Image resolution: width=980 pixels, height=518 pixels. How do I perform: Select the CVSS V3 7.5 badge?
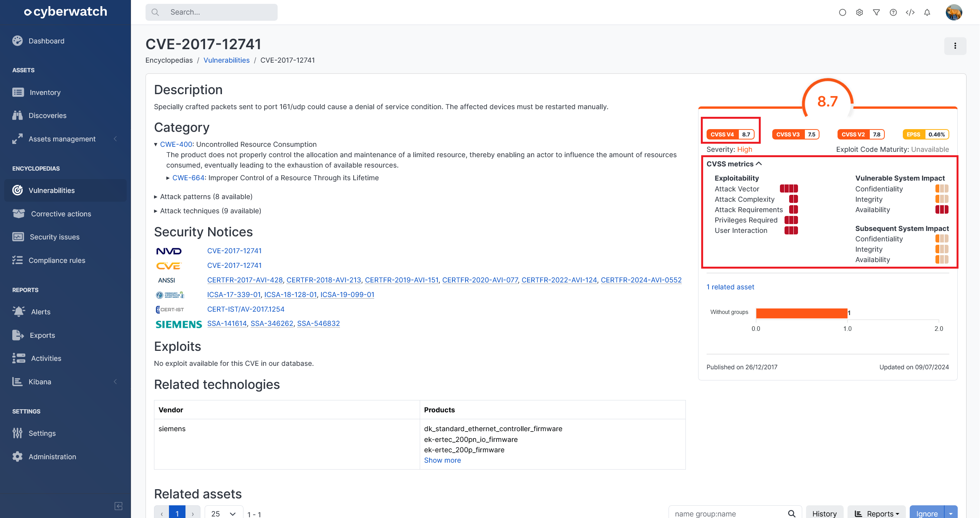(x=796, y=134)
